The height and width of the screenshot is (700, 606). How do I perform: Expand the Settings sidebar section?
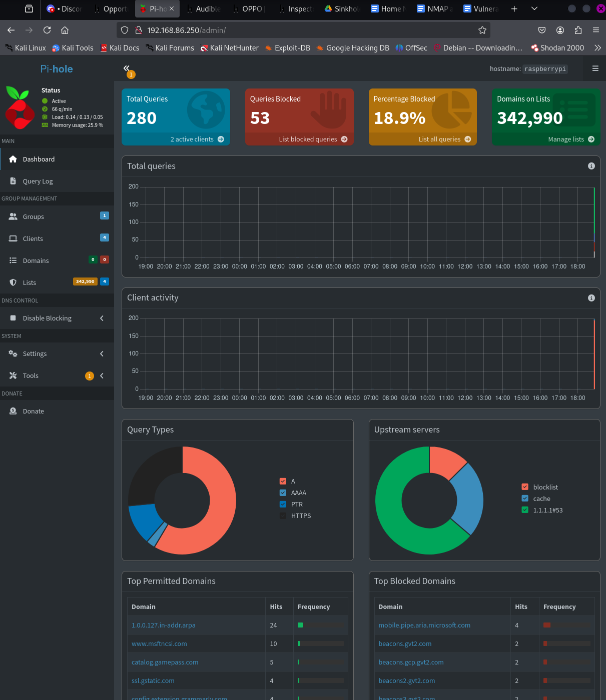click(35, 353)
